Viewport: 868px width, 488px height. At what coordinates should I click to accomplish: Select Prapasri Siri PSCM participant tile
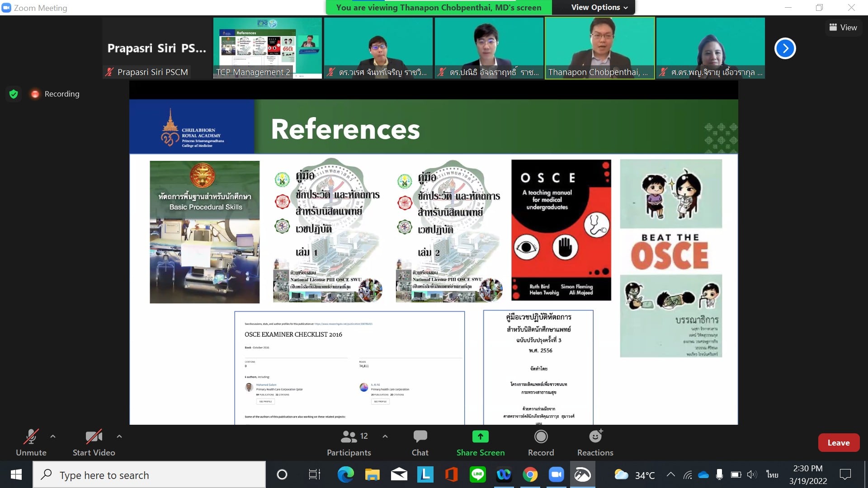(x=157, y=48)
